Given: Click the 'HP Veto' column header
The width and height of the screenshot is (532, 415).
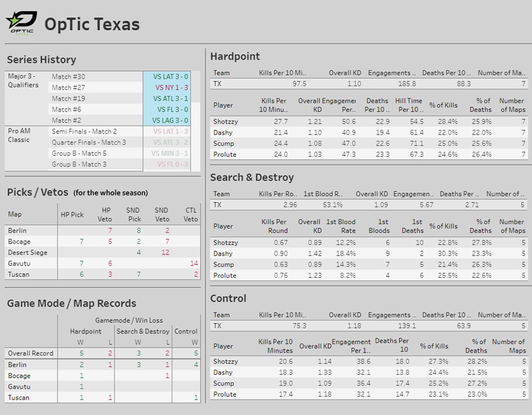Looking at the screenshot, I should pyautogui.click(x=105, y=214).
